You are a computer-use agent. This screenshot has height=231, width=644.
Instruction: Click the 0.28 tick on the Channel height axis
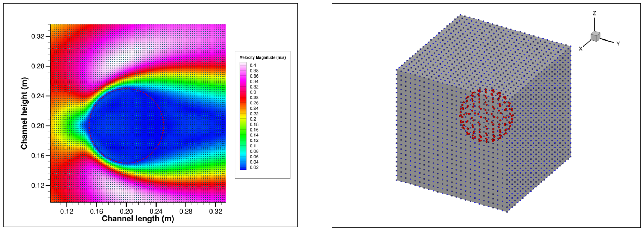pyautogui.click(x=38, y=66)
